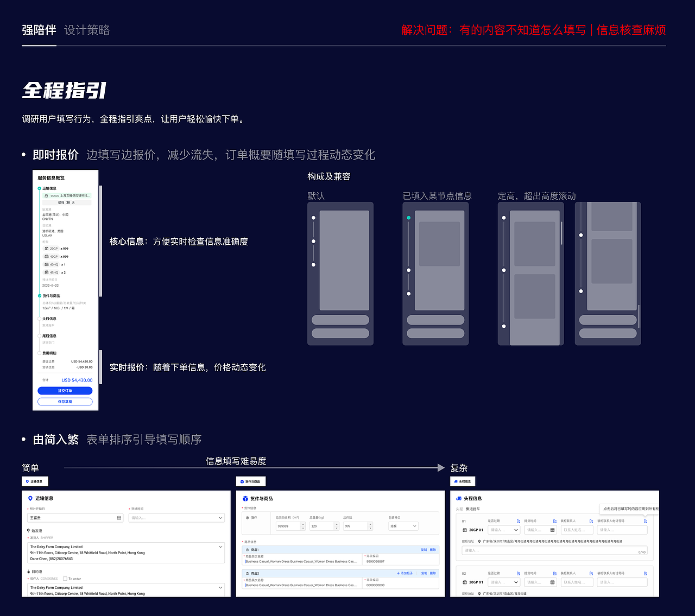
Task: Click the 提交订单 submit order button
Action: (x=65, y=391)
